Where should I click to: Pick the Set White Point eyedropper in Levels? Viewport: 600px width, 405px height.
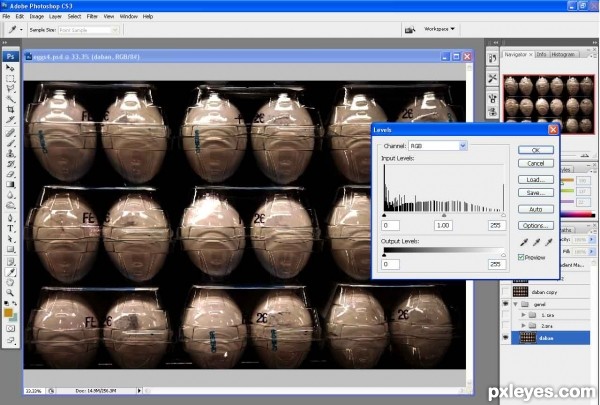point(549,242)
